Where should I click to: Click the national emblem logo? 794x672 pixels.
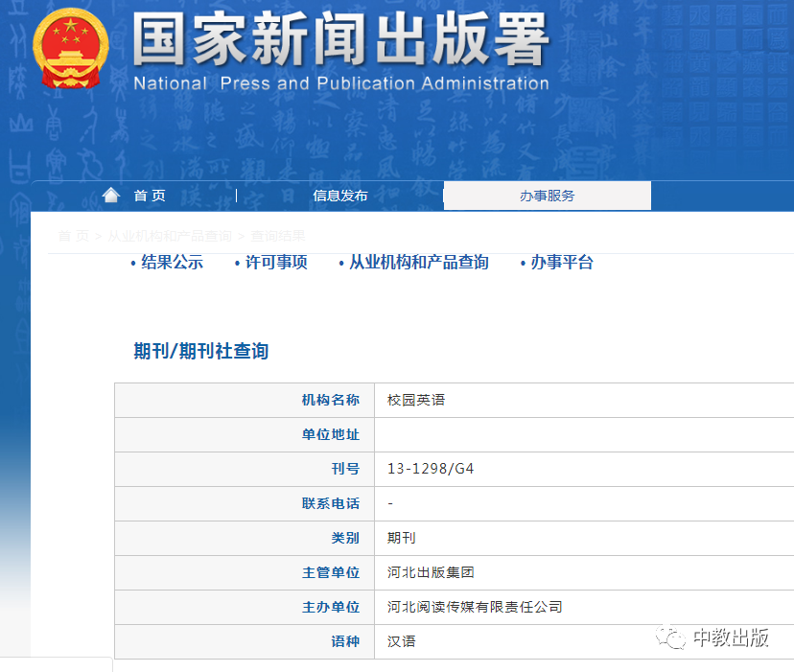[x=70, y=49]
